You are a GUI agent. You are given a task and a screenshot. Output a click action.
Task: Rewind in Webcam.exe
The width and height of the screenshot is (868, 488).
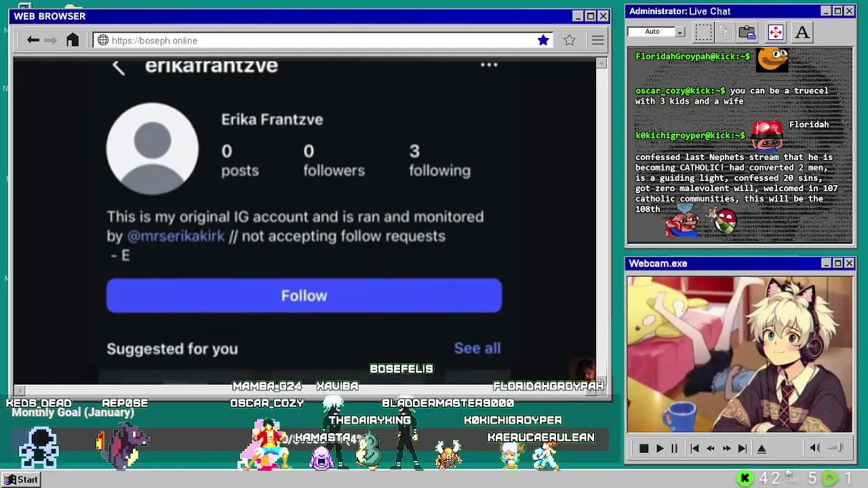711,448
